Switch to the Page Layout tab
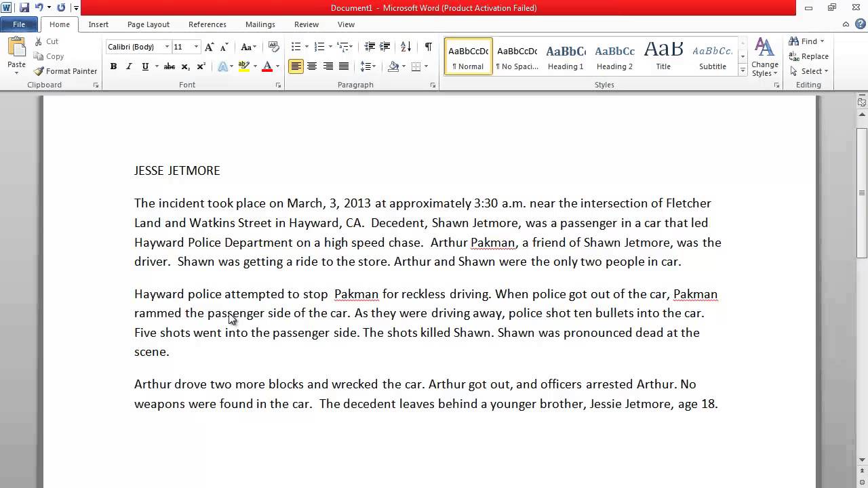This screenshot has height=488, width=868. click(149, 24)
